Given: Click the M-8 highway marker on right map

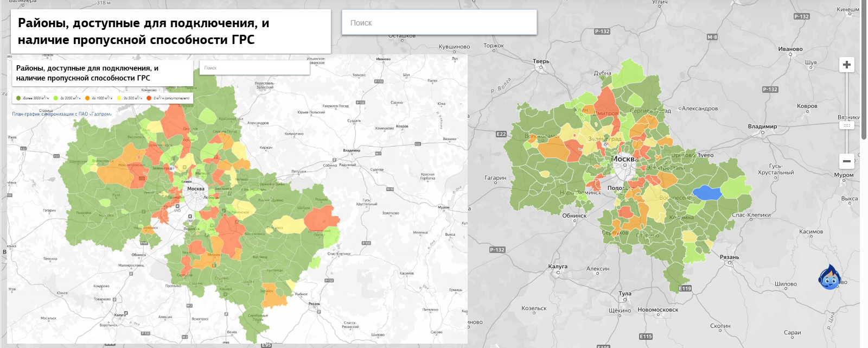Looking at the screenshot, I should coord(712,37).
